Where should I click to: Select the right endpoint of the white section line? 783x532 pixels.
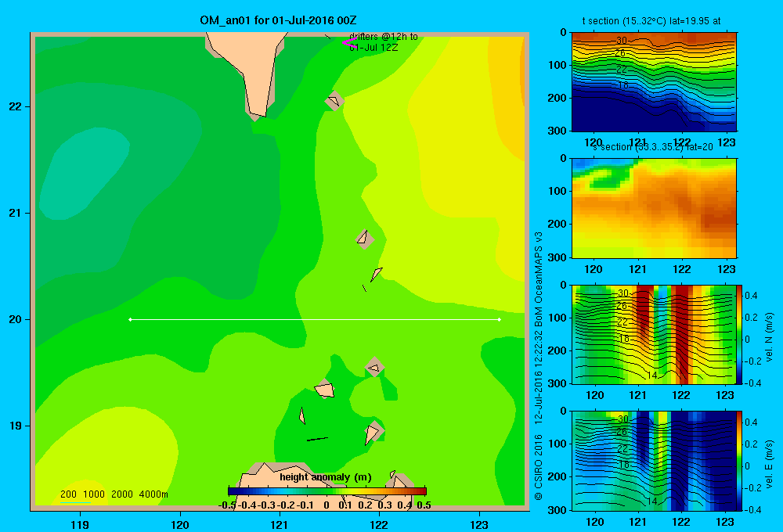[x=500, y=319]
